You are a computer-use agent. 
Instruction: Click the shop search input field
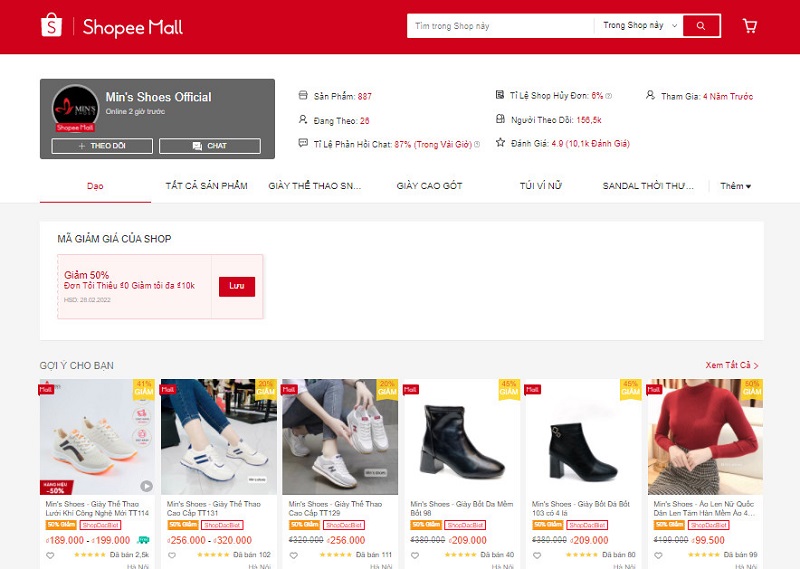(x=500, y=26)
